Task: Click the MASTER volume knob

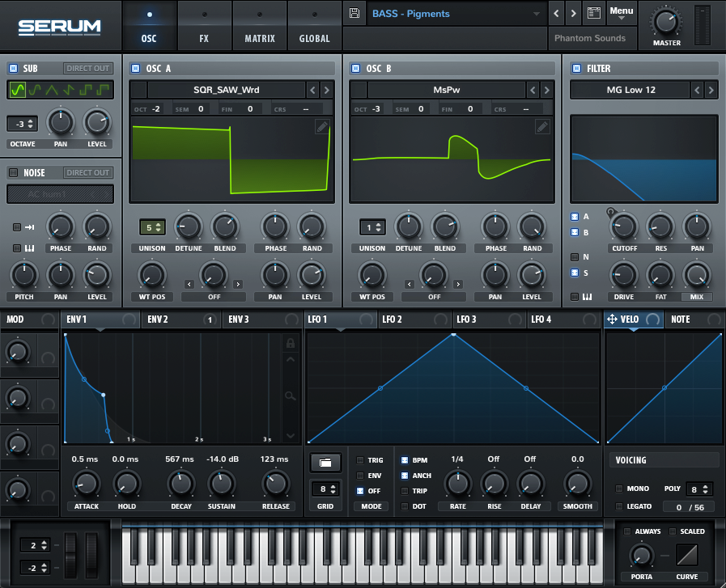Action: tap(667, 22)
